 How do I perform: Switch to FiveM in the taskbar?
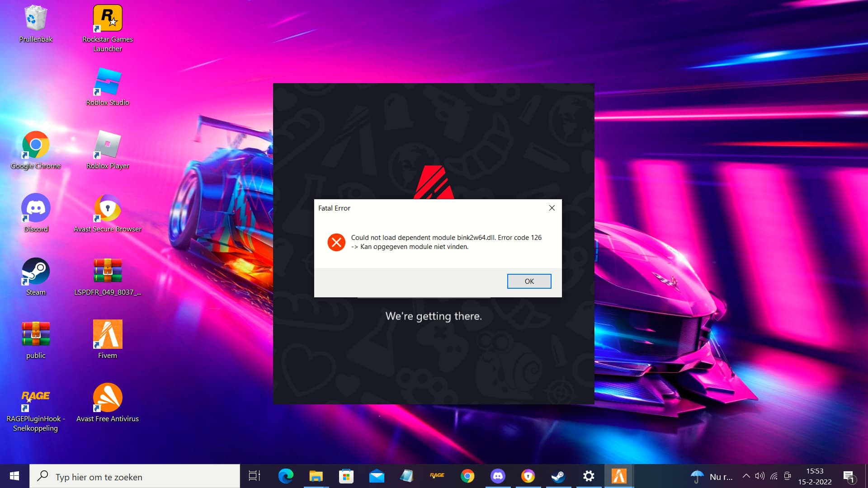(x=619, y=476)
